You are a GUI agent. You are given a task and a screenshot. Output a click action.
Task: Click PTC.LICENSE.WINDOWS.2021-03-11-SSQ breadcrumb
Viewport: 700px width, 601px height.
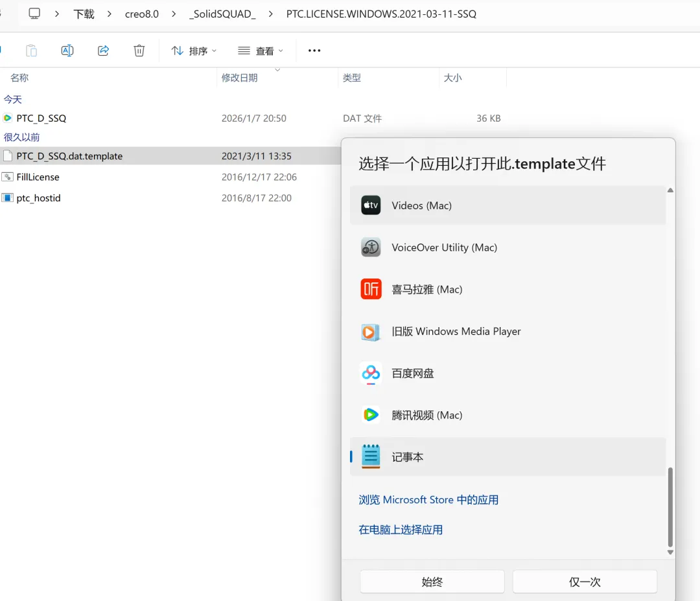(381, 14)
